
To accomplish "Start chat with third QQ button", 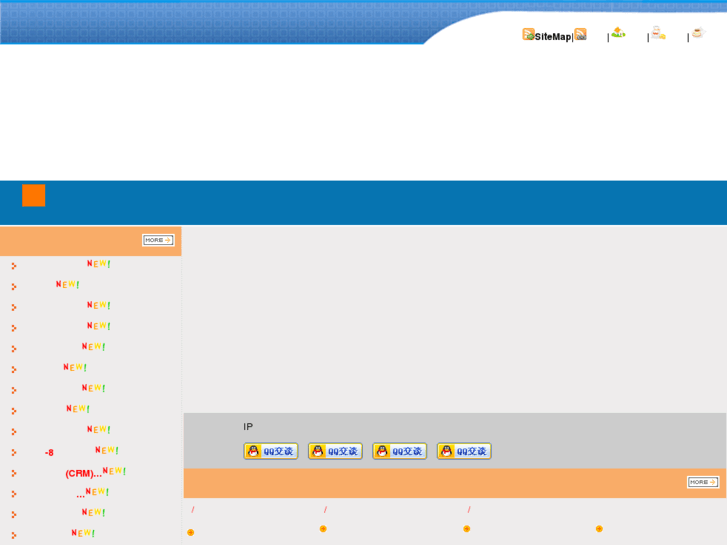I will 400,451.
